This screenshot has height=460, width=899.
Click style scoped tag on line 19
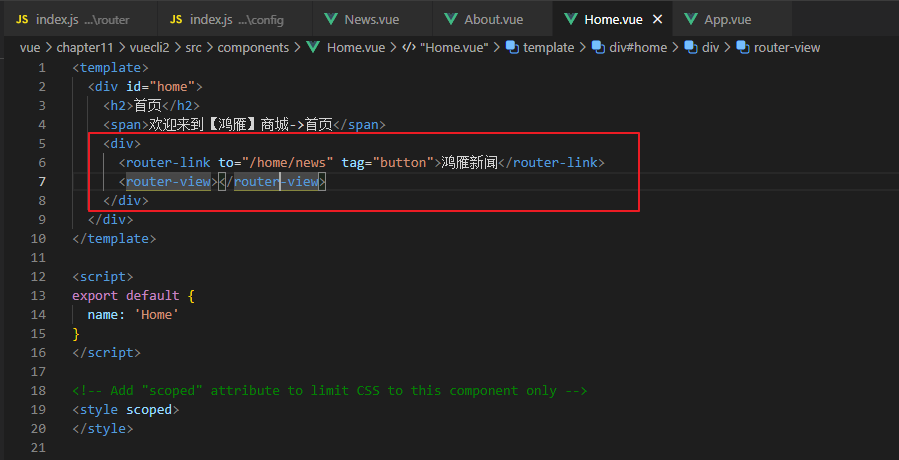(126, 410)
